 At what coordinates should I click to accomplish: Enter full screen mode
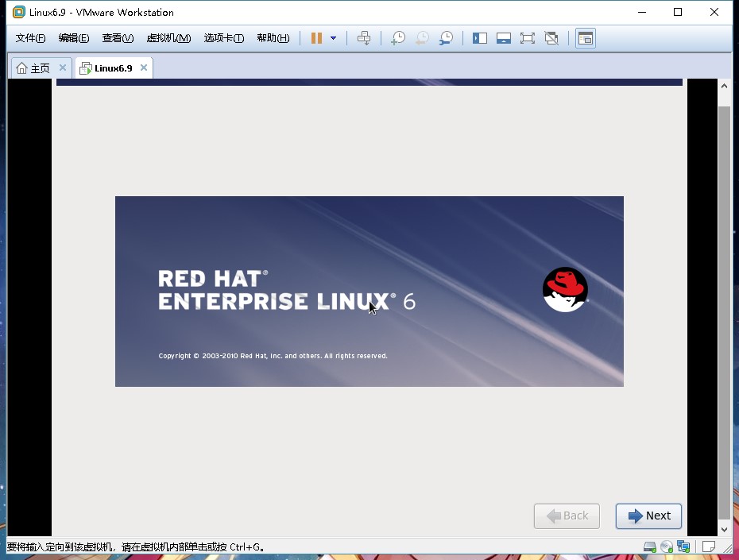tap(528, 38)
